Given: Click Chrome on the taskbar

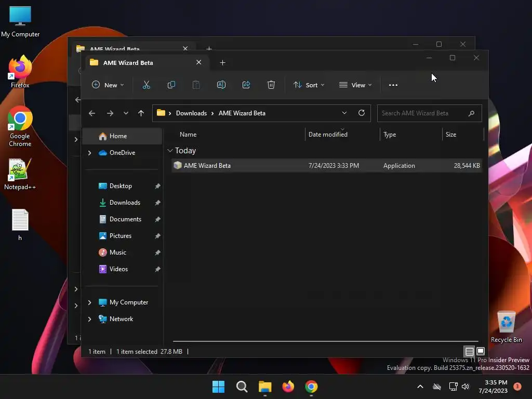Looking at the screenshot, I should [x=311, y=387].
